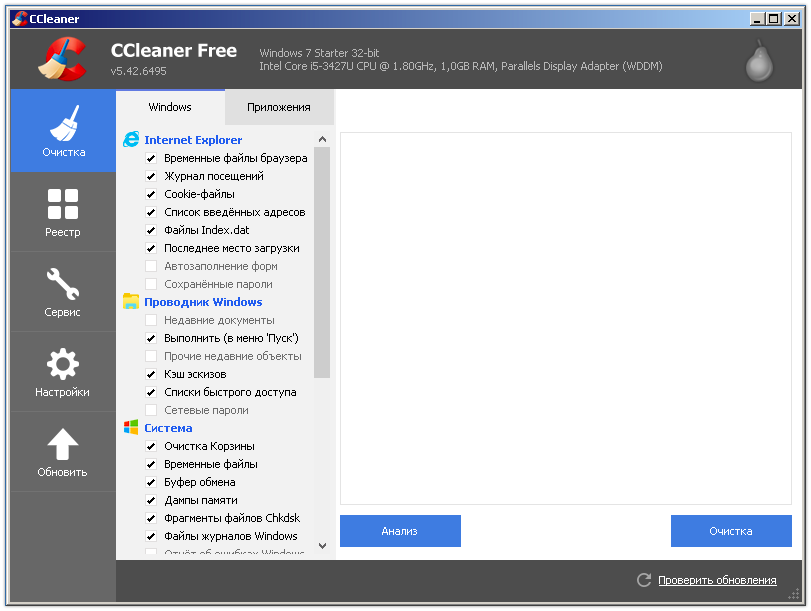Uncheck Последнее место загрузки
Image resolution: width=811 pixels, height=611 pixels.
pos(151,248)
